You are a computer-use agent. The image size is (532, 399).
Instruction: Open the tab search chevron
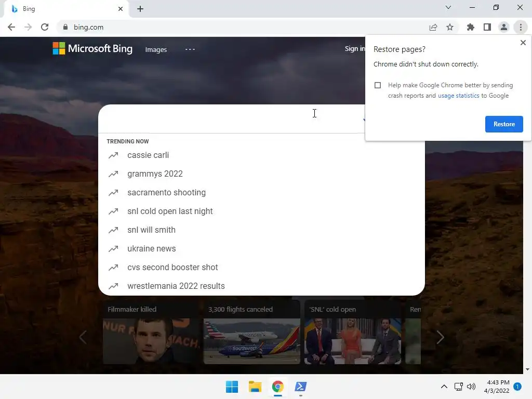[x=448, y=7]
